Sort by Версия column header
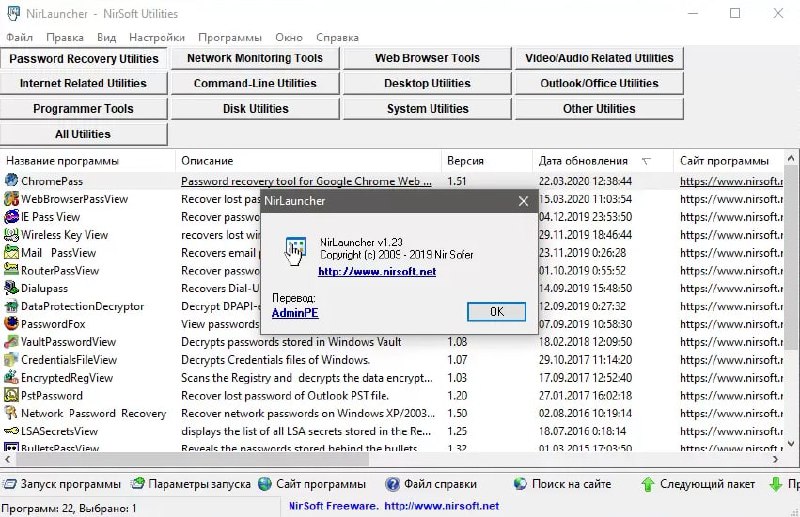The height and width of the screenshot is (517, 800). pos(487,161)
